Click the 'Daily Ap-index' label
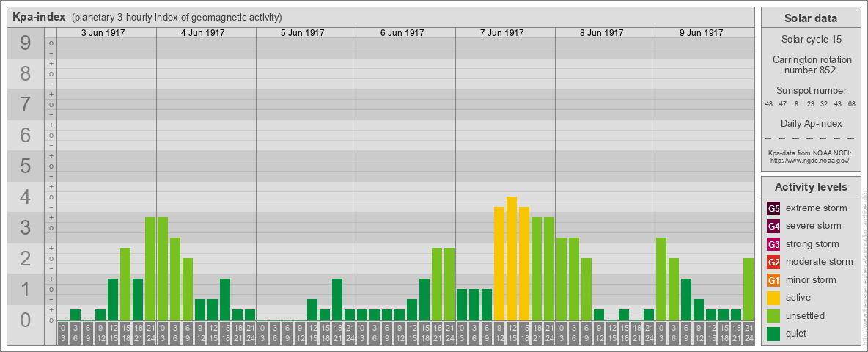 click(811, 123)
